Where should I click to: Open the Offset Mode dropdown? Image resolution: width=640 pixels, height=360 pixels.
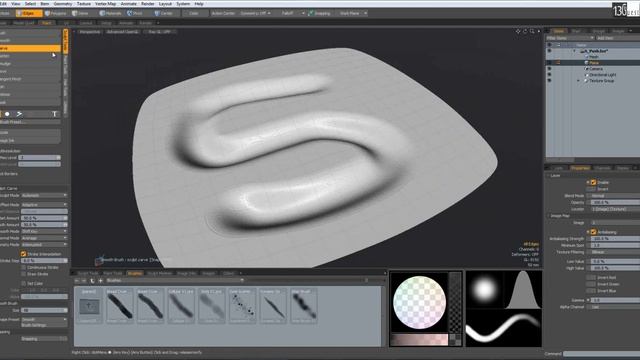44,204
